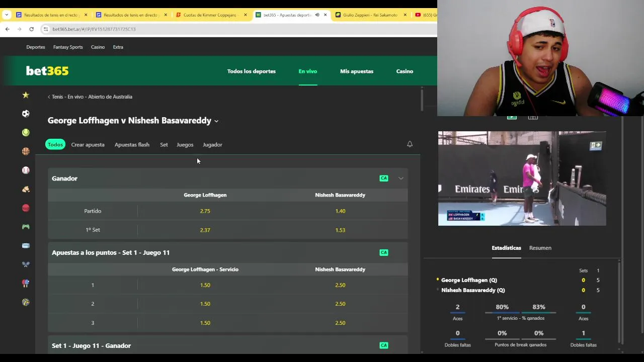Image resolution: width=644 pixels, height=362 pixels.
Task: Click the betting markets vertical scrollbar
Action: click(422, 100)
